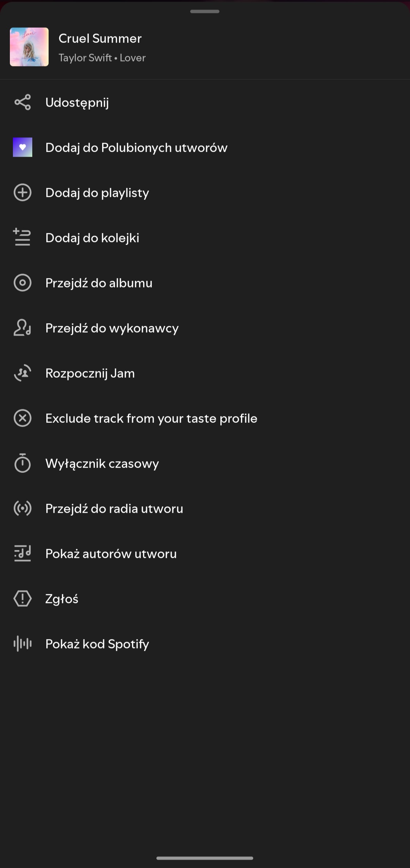Tap the album disc icon
Viewport: 410px width, 868px height.
point(22,283)
